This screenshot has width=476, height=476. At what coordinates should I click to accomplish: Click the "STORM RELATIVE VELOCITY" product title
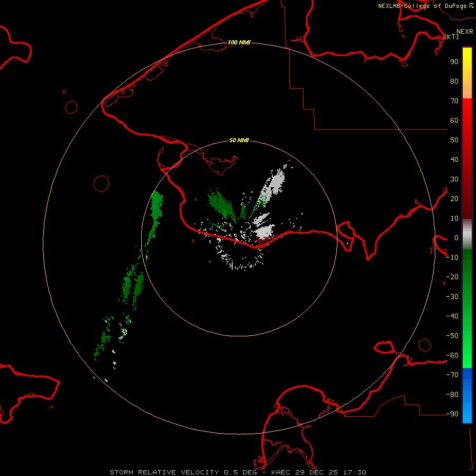tap(164, 472)
